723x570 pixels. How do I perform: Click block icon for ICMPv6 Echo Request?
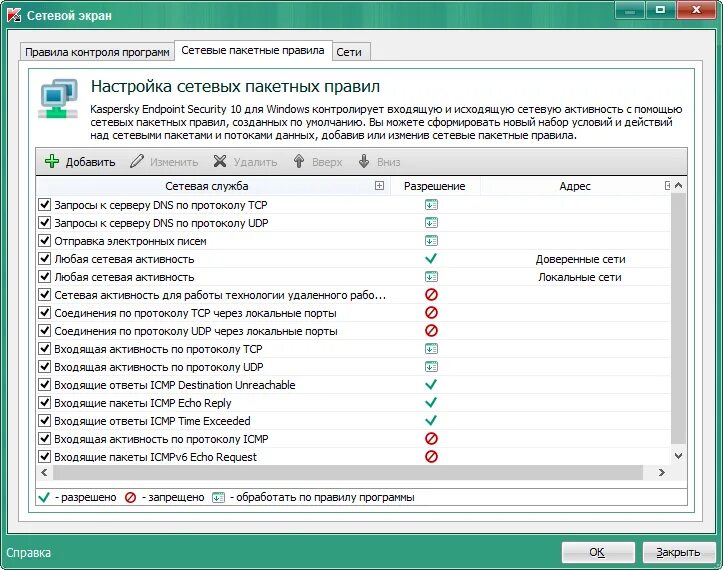point(431,457)
